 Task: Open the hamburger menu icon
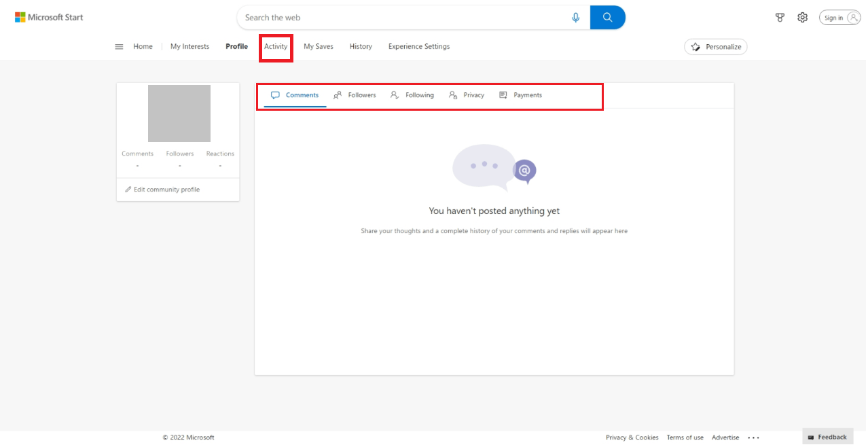point(119,47)
